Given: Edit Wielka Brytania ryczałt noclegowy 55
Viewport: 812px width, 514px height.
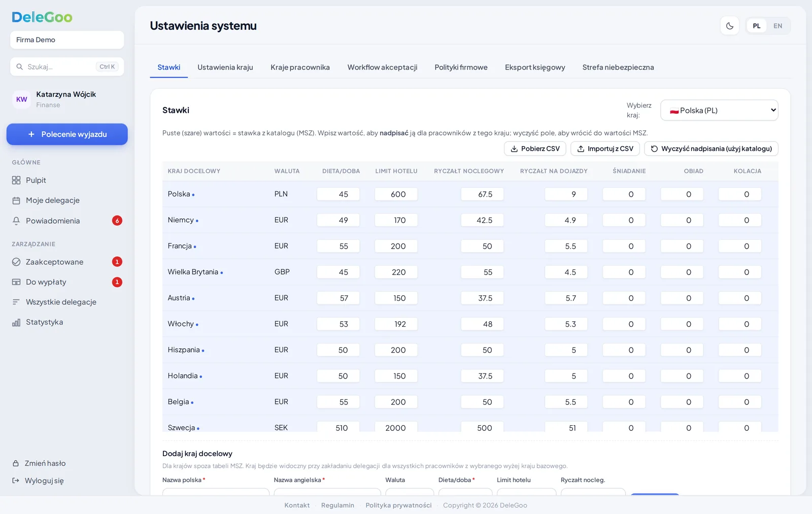Looking at the screenshot, I should 482,272.
